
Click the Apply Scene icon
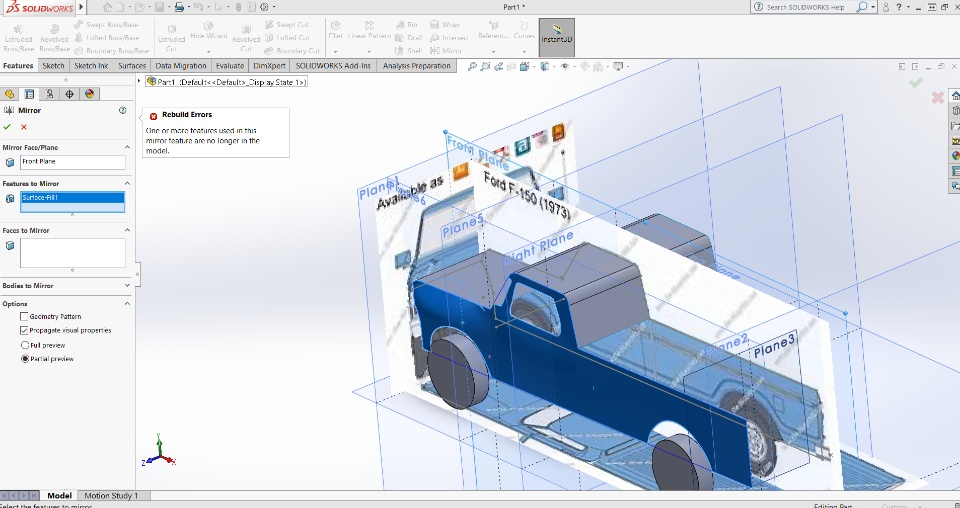click(x=599, y=66)
